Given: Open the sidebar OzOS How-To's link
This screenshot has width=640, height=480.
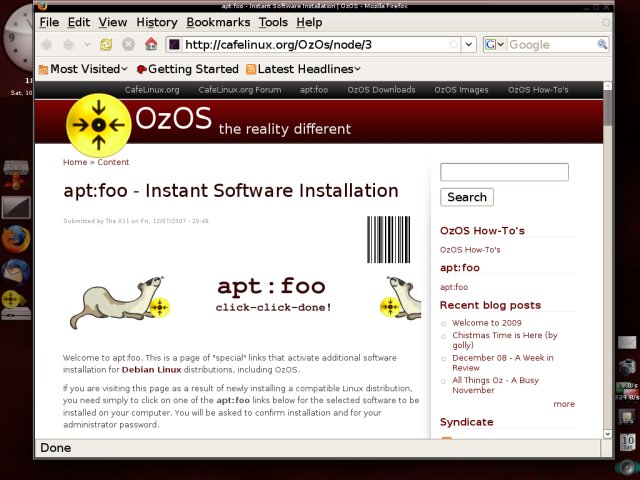Looking at the screenshot, I should click(470, 250).
